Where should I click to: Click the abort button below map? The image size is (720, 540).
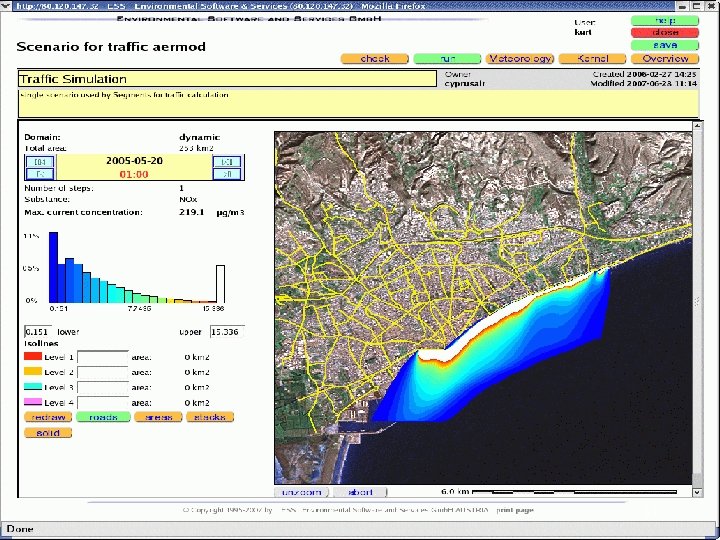click(360, 492)
